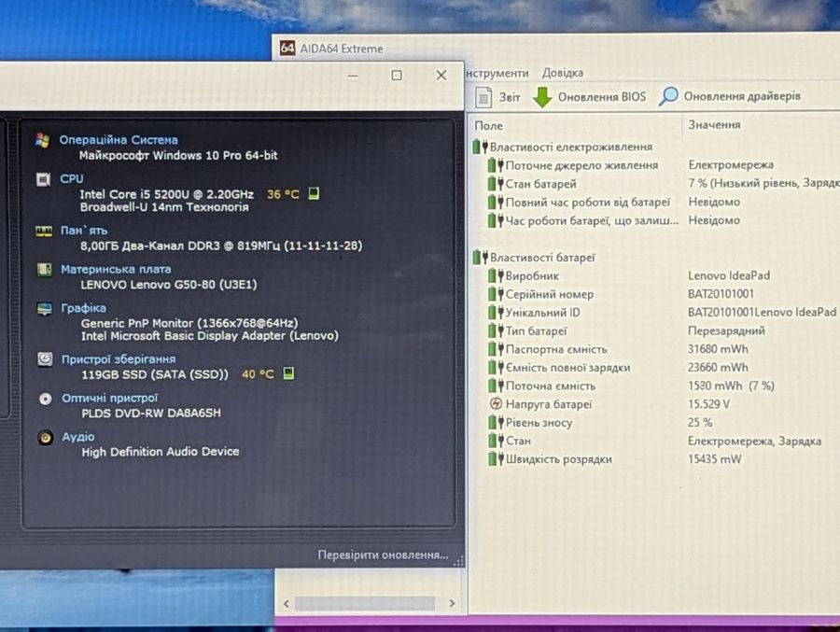Click battery icon beside Тип батареї
The height and width of the screenshot is (632, 840).
496,331
